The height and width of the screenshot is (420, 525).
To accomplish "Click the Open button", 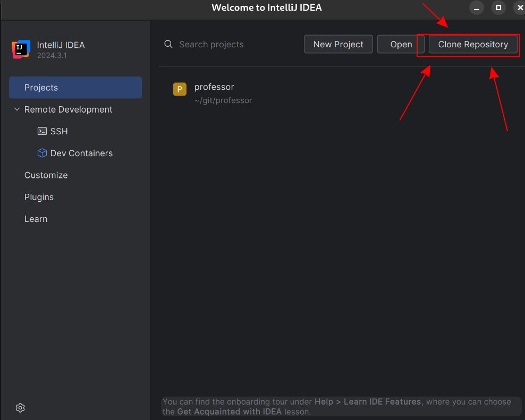I will [x=401, y=44].
